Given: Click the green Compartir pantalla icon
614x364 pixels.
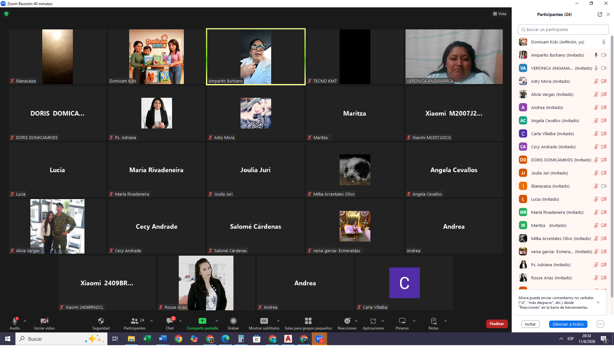Looking at the screenshot, I should coord(202,321).
